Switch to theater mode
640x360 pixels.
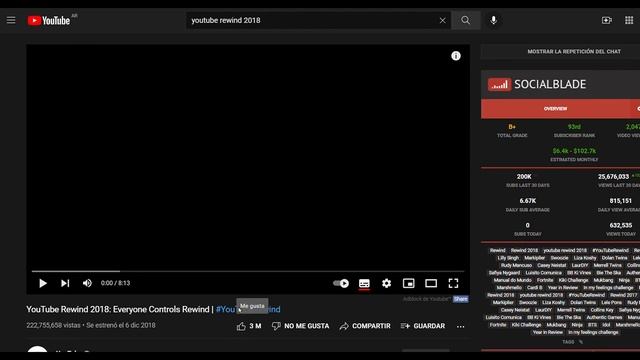coord(431,283)
